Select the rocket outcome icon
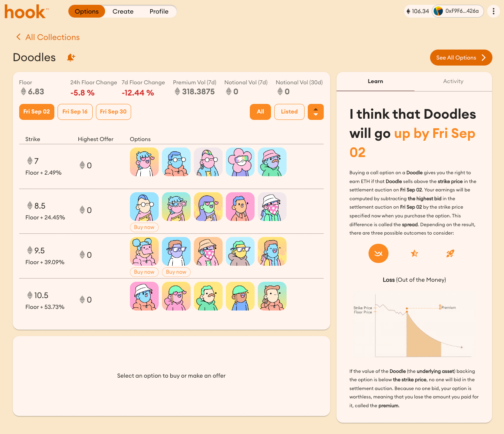Image resolution: width=504 pixels, height=434 pixels. click(x=450, y=253)
